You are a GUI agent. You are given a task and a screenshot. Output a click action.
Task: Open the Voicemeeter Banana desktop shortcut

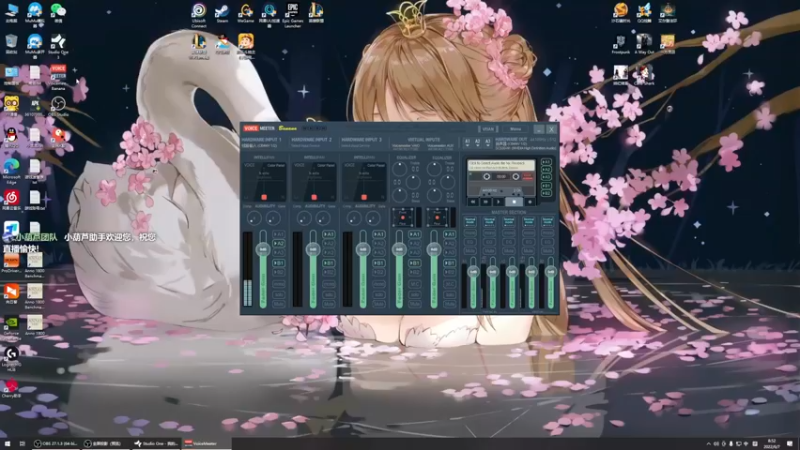click(58, 78)
